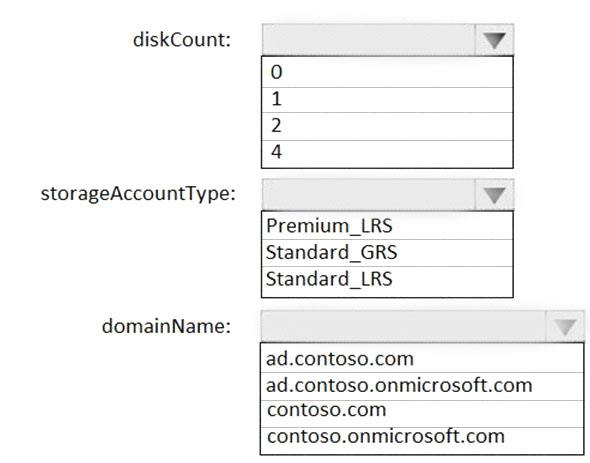This screenshot has width=590, height=463.
Task: Choose 1 from diskCount options
Action: (387, 100)
